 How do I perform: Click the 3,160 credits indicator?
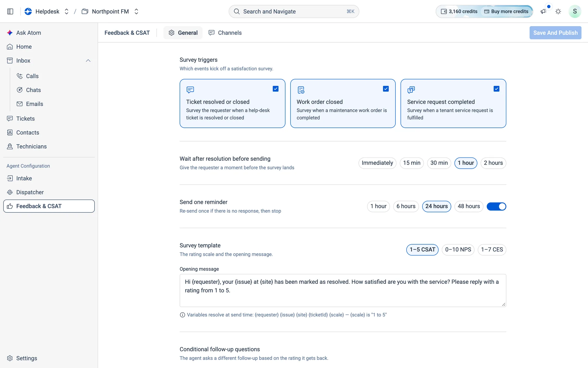[459, 11]
